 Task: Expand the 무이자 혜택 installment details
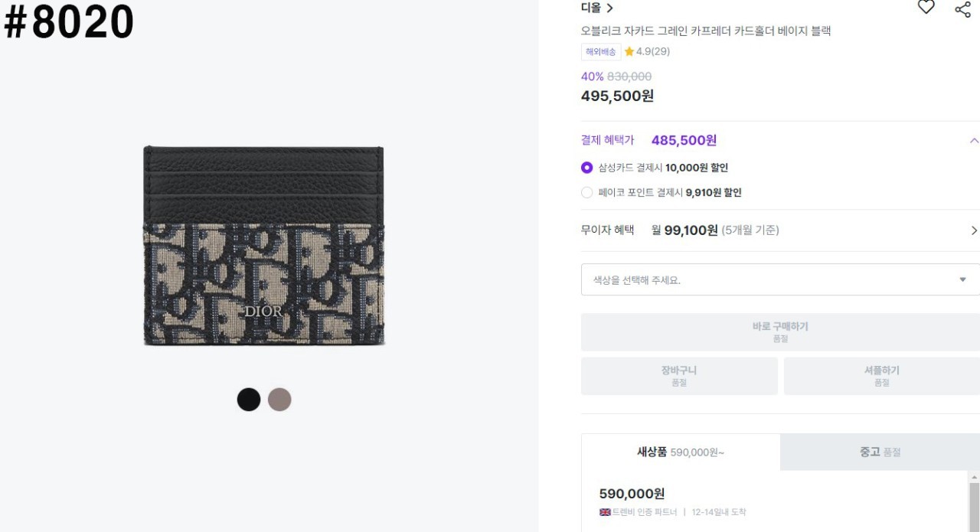coord(974,230)
